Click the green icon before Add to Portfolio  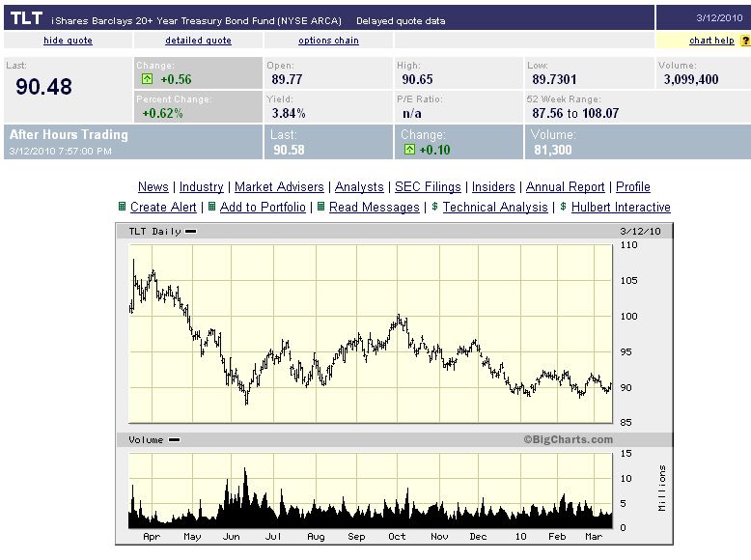click(211, 207)
